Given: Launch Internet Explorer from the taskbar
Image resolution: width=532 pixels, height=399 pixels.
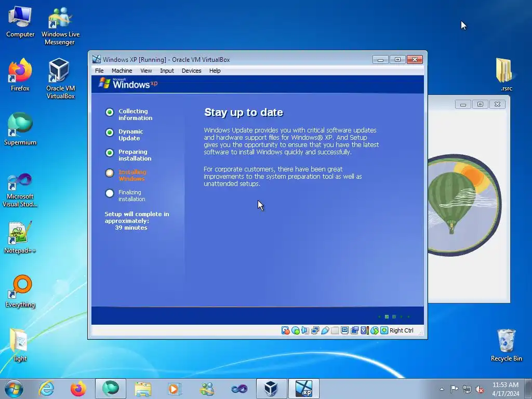Looking at the screenshot, I should tap(46, 389).
